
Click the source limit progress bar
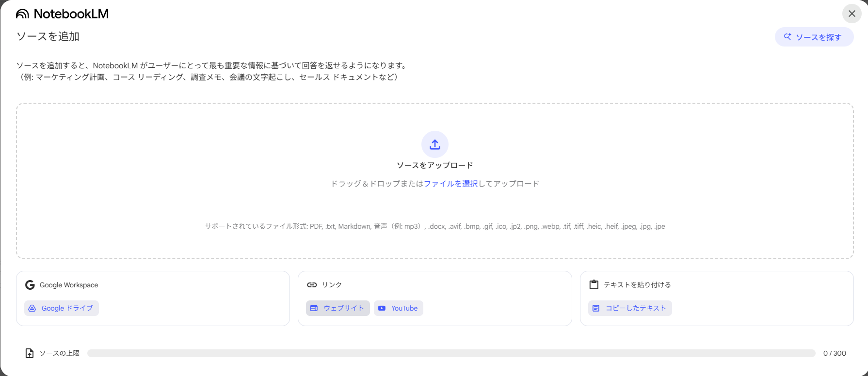coord(451,353)
